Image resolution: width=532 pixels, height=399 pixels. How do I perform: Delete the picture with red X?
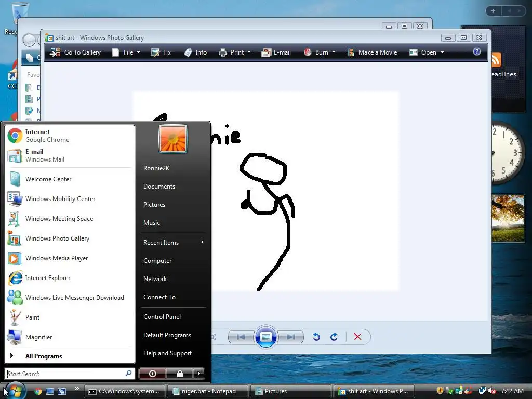click(357, 337)
